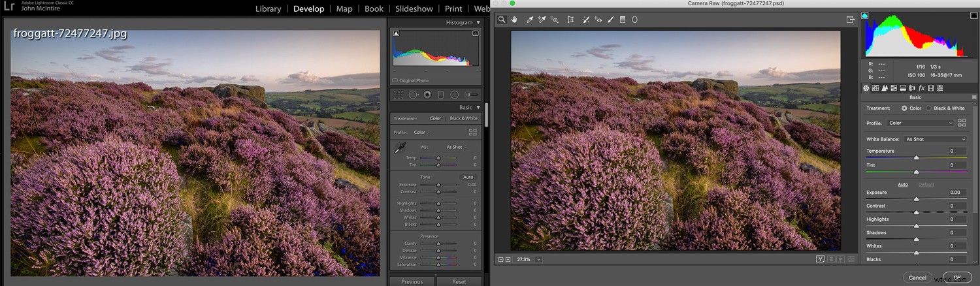Click the Reset button in Lightroom
This screenshot has height=286, width=980.
(x=459, y=281)
